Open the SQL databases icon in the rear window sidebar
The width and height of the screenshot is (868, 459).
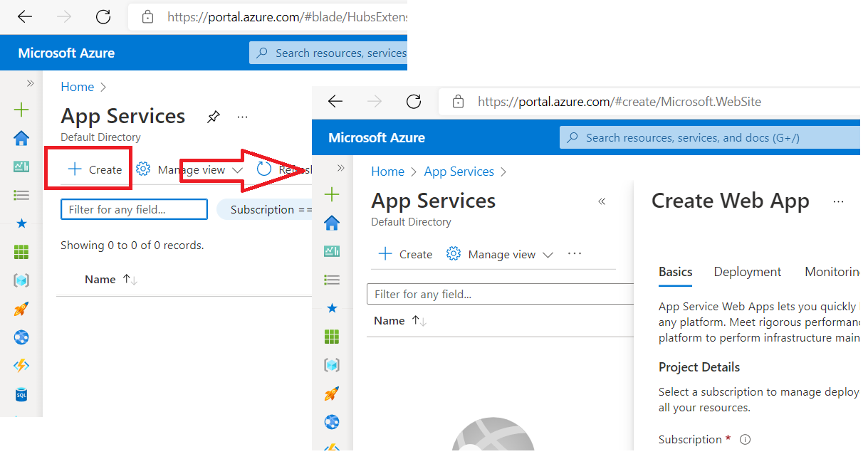click(21, 394)
